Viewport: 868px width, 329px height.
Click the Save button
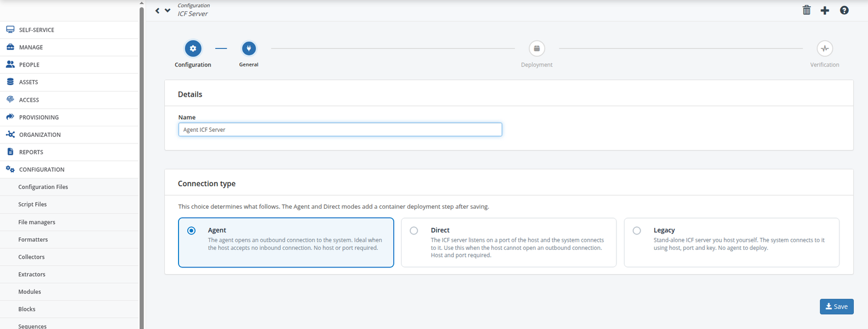click(x=836, y=306)
